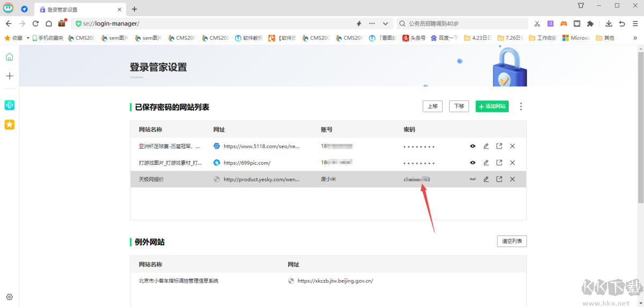This screenshot has height=307, width=644.
Task: Edit the 天极网报价 saved entry
Action: [x=486, y=179]
